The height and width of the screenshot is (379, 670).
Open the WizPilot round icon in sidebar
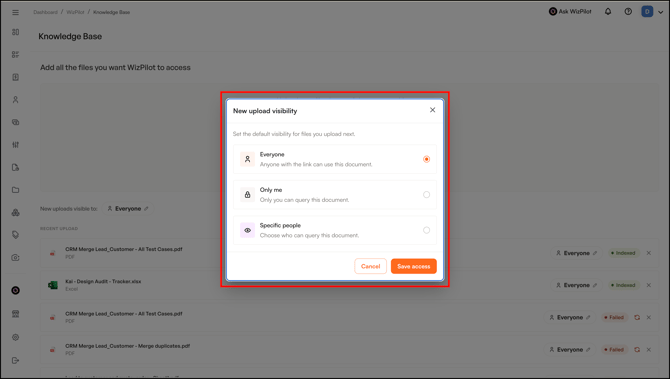15,291
